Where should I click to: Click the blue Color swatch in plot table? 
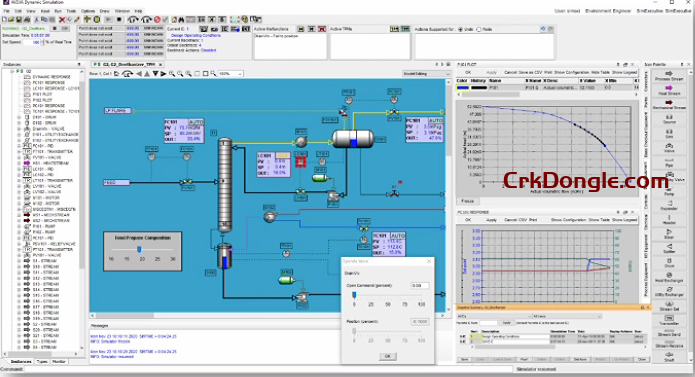[463, 88]
